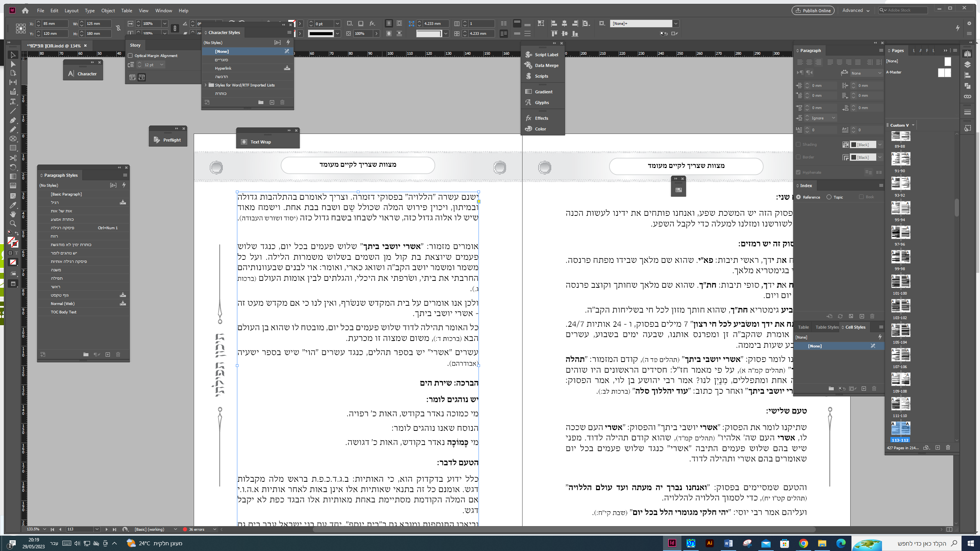Open the Script Label panel
The width and height of the screenshot is (980, 551).
pyautogui.click(x=546, y=55)
